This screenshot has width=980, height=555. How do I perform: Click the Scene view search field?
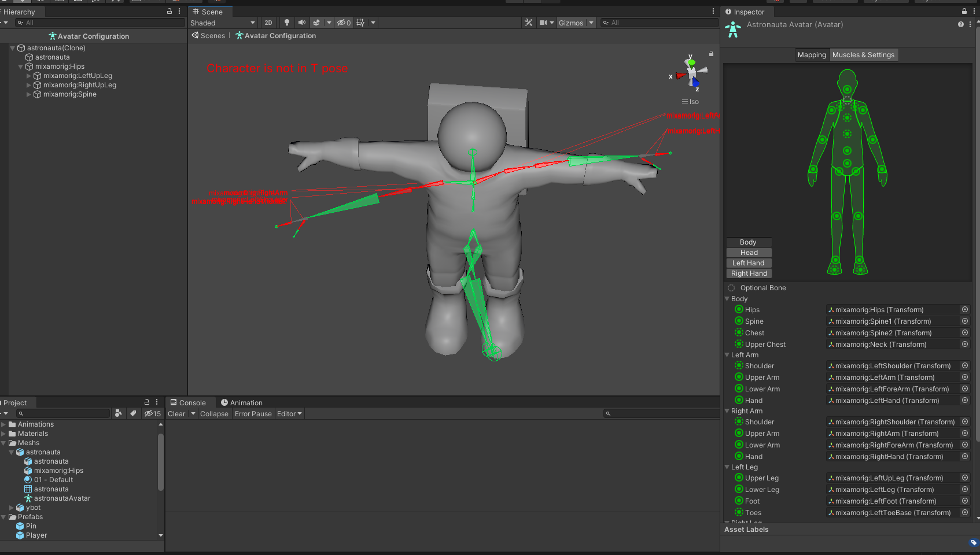click(659, 23)
